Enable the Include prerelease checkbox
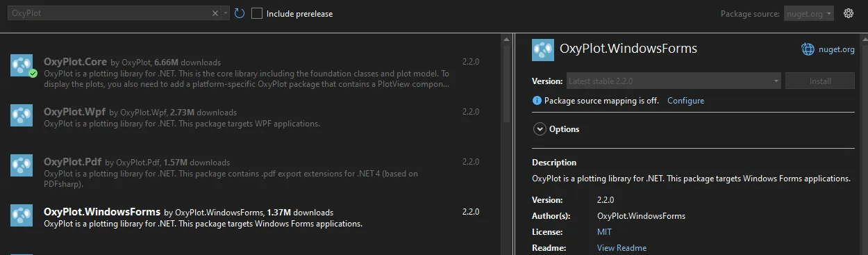The width and height of the screenshot is (868, 255). click(x=257, y=13)
